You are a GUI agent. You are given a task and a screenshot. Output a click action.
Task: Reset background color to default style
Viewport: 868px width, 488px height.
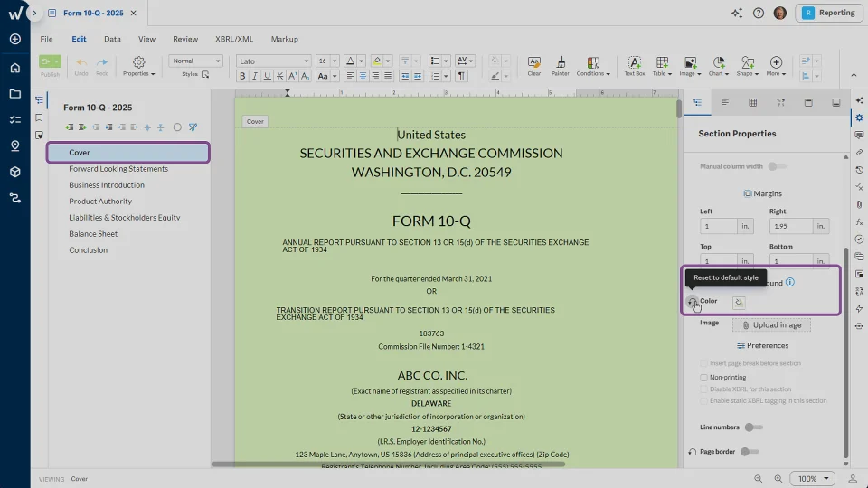pyautogui.click(x=692, y=302)
